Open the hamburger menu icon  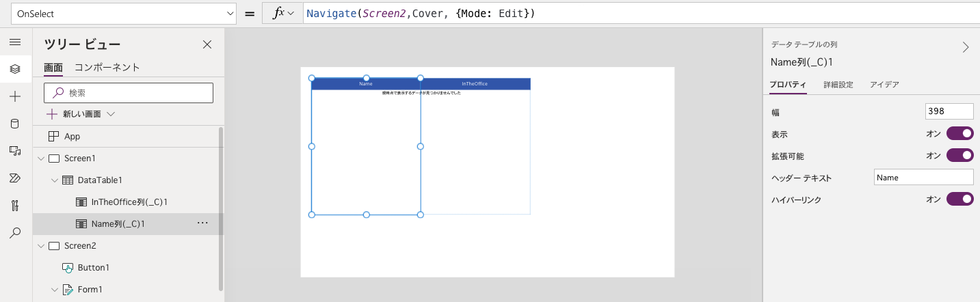15,42
